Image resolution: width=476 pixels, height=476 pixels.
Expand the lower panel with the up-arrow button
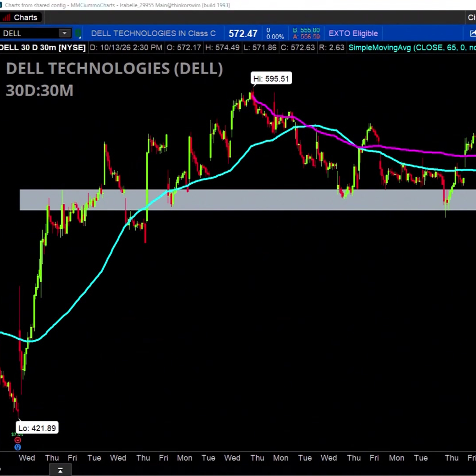60,470
